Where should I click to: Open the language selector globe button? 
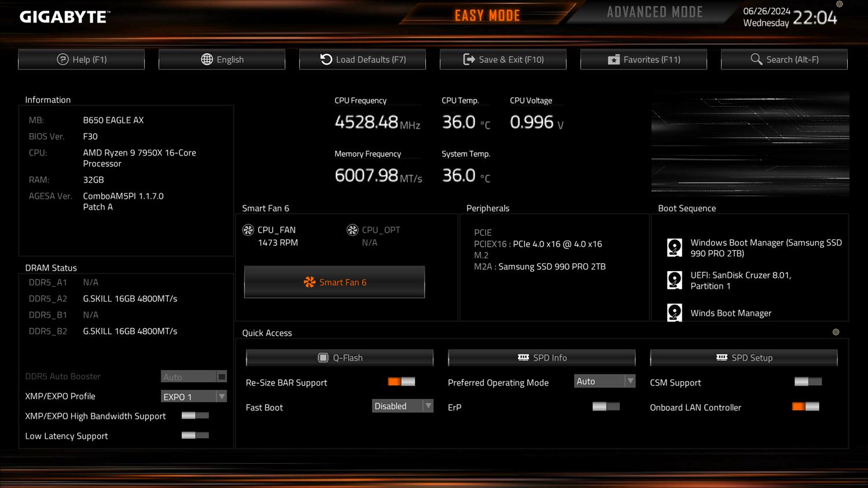click(x=222, y=60)
